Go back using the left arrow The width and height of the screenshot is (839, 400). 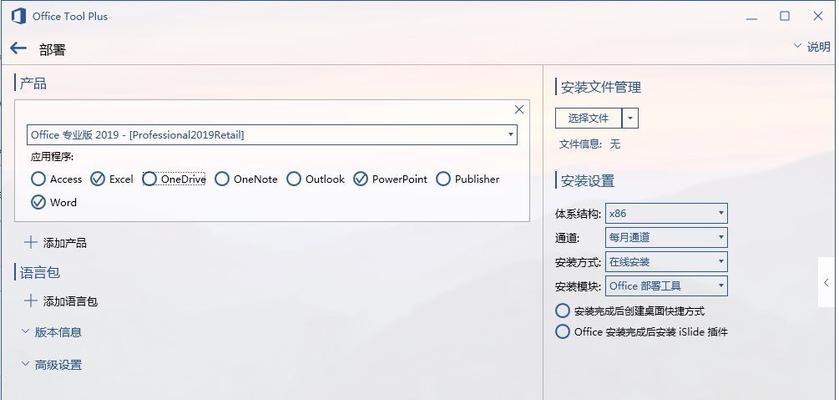pyautogui.click(x=18, y=49)
